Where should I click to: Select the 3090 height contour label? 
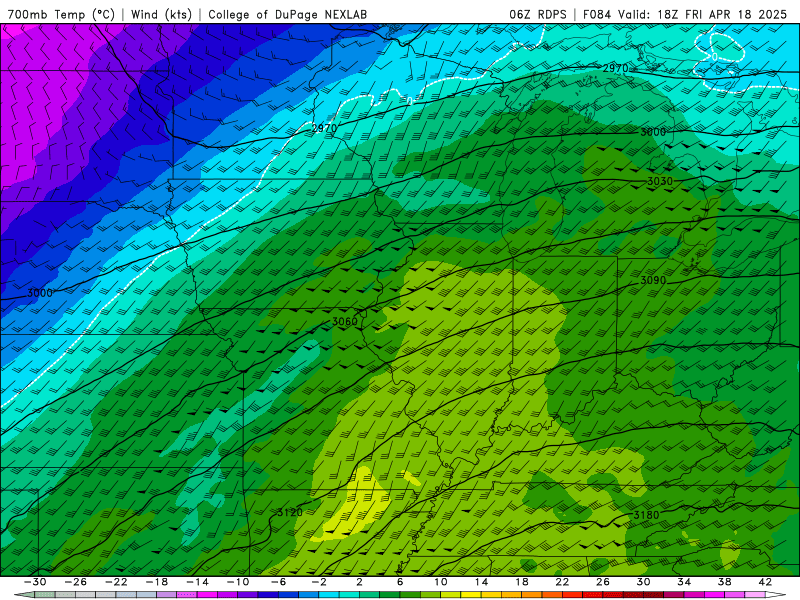653,280
